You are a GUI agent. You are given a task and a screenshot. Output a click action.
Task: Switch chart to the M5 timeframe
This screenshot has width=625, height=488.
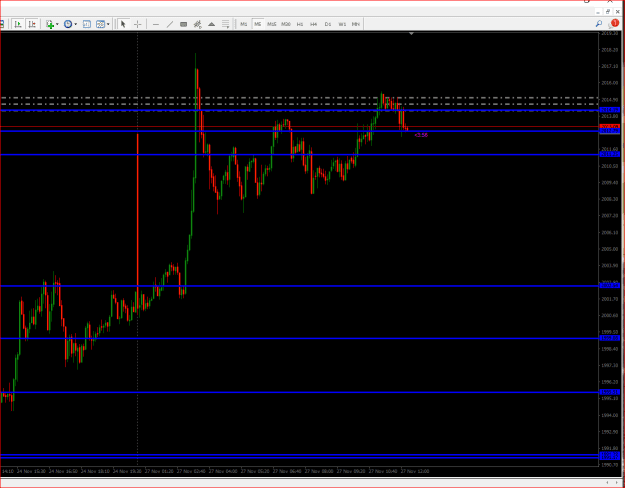click(257, 24)
